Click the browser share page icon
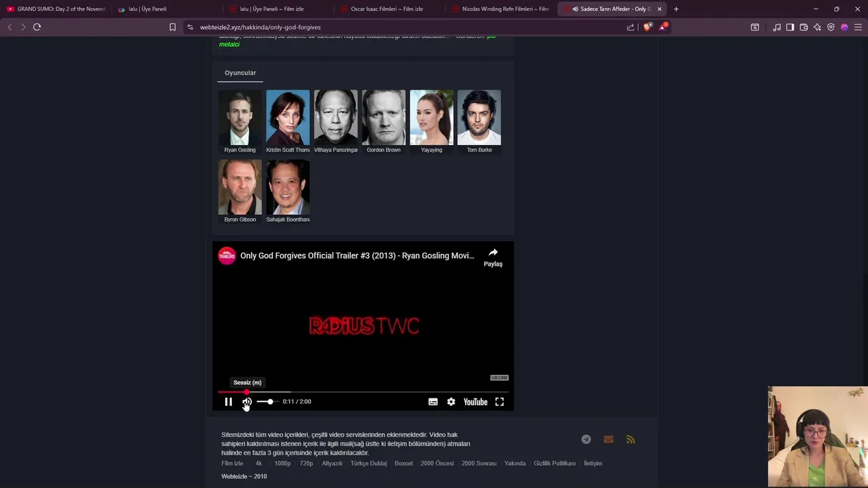This screenshot has height=488, width=868. click(631, 27)
